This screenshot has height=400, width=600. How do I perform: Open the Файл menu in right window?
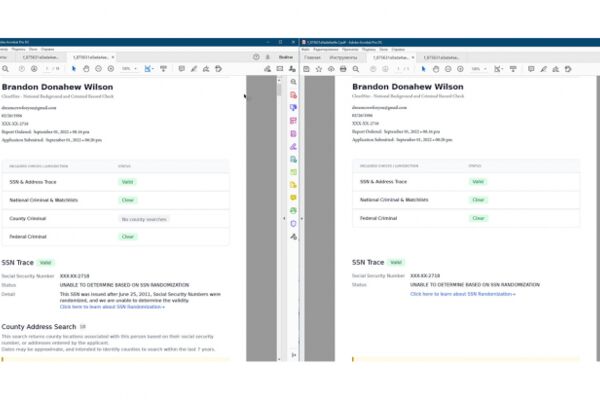pos(305,49)
